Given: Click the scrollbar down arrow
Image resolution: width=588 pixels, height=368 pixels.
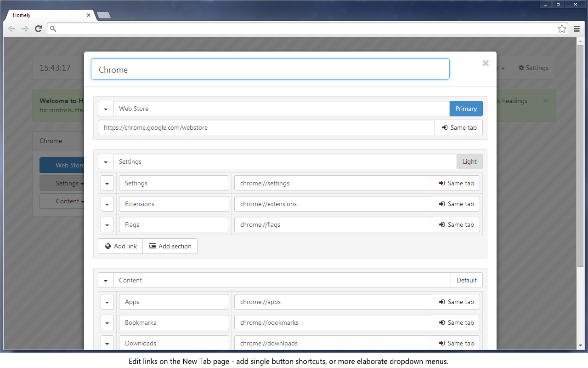Looking at the screenshot, I should pos(580,345).
